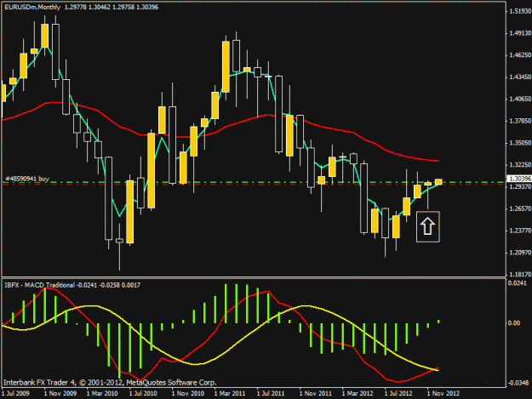Click the 1 Jul 2012 date label
Image resolution: width=532 pixels, height=399 pixels.
click(398, 394)
